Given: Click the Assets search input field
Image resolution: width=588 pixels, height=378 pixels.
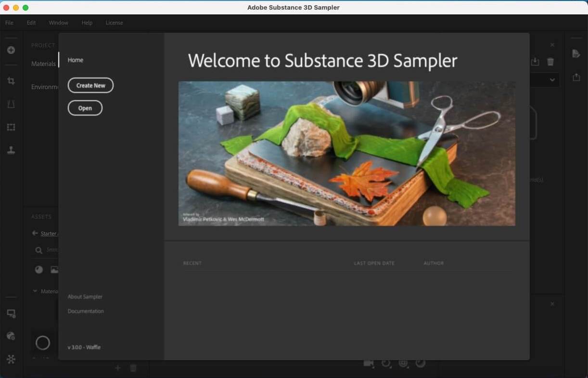Looking at the screenshot, I should point(52,250).
